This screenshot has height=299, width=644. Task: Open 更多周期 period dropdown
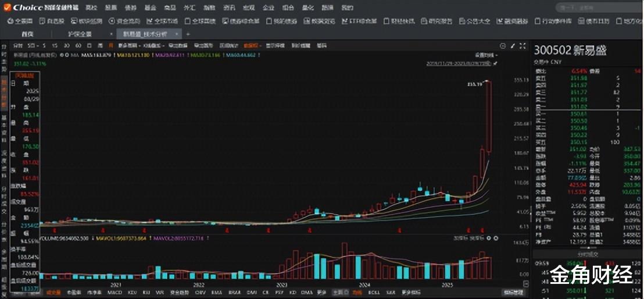pyautogui.click(x=129, y=45)
